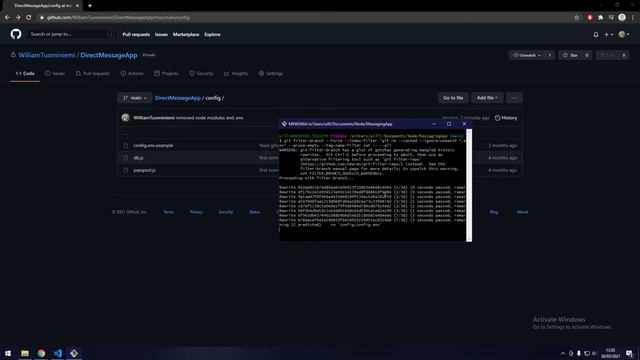
Task: Open a new browser tab
Action: pyautogui.click(x=90, y=6)
